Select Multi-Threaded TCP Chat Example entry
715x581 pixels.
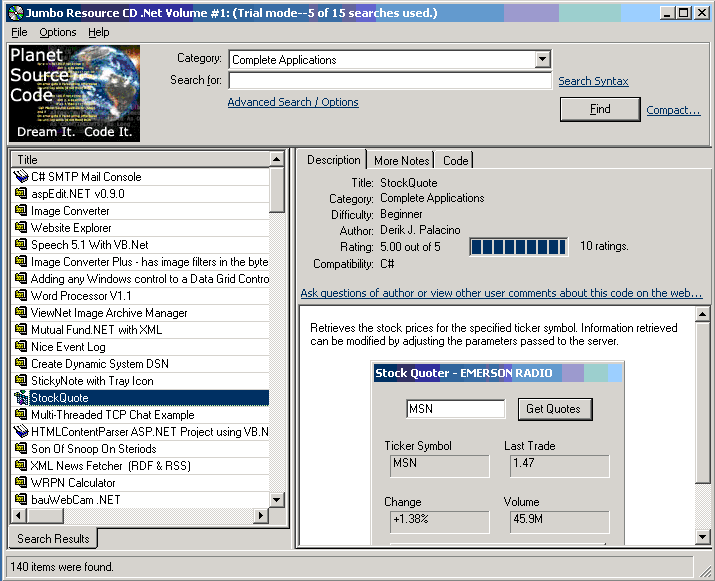tap(140, 415)
